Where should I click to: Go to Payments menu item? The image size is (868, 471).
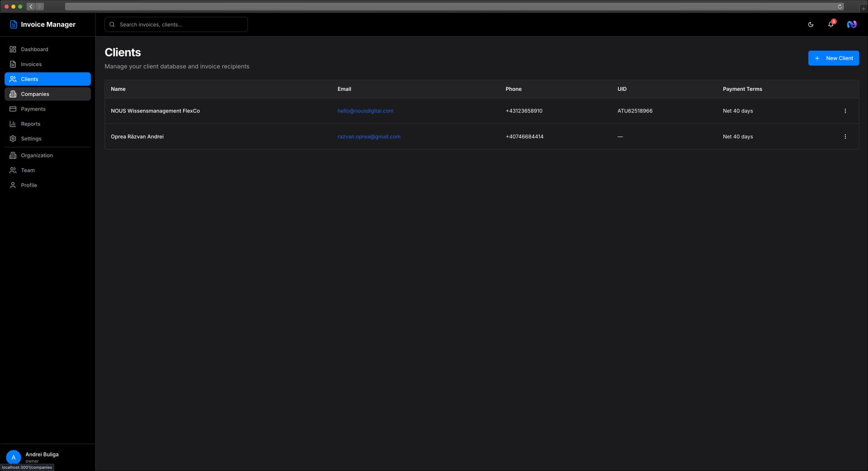click(x=47, y=109)
